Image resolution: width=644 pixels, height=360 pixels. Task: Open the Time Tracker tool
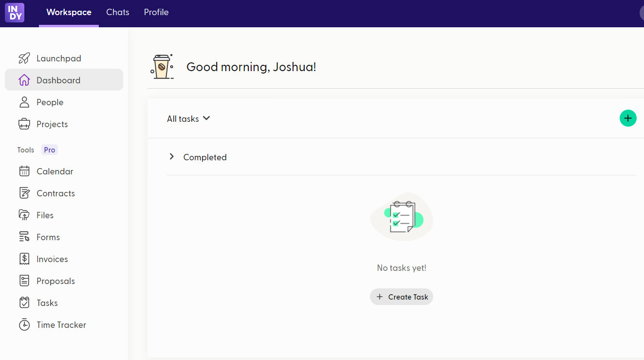(x=61, y=324)
